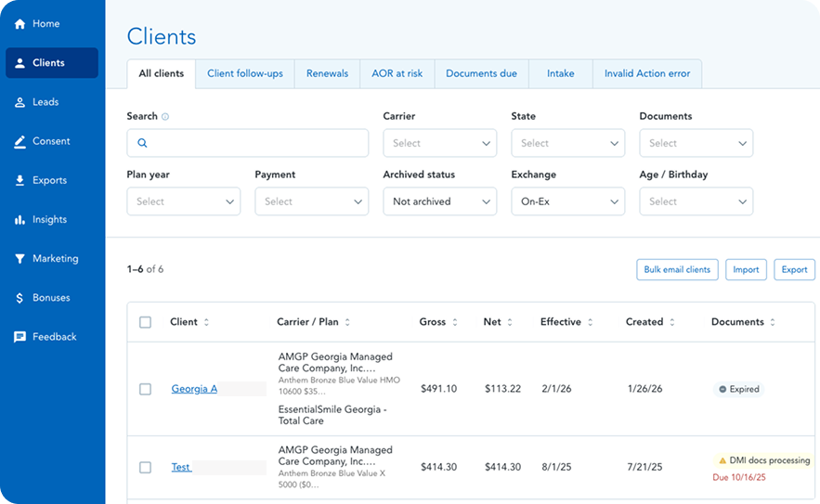820x504 pixels.
Task: Click the 7/21/25 created date
Action: [x=644, y=468]
